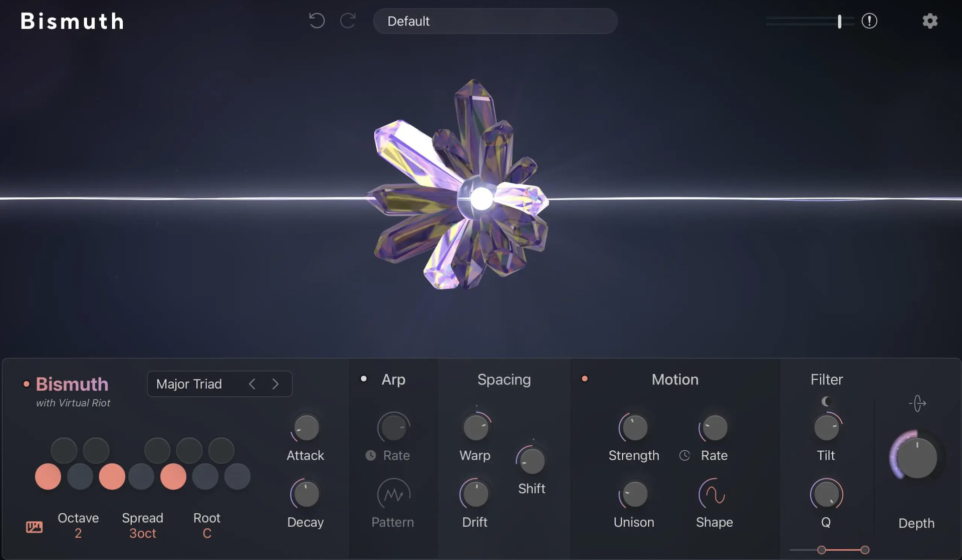This screenshot has width=962, height=560.
Task: Click the Filter section title
Action: coord(827,380)
